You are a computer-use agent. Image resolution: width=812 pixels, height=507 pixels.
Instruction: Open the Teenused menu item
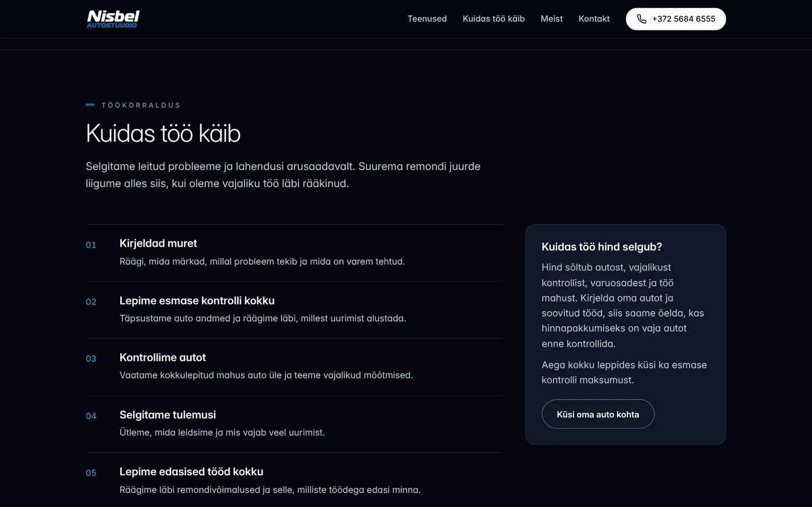427,19
